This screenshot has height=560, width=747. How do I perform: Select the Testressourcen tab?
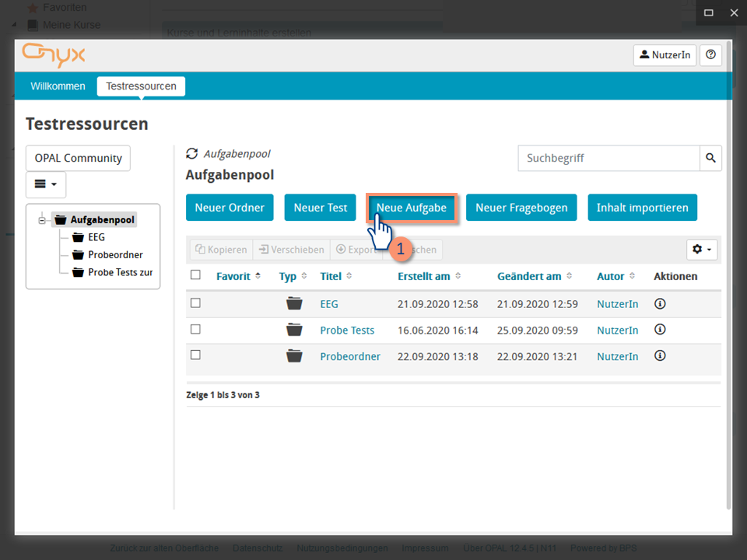point(141,86)
